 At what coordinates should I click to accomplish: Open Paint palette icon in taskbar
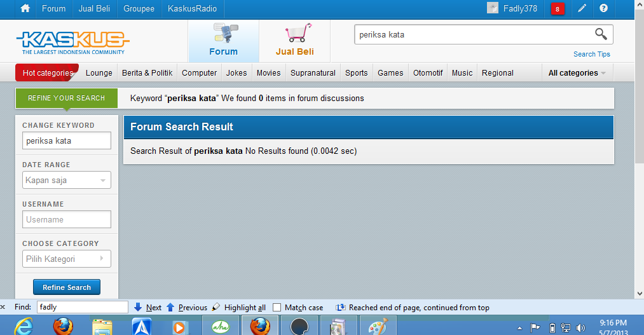[x=378, y=327]
